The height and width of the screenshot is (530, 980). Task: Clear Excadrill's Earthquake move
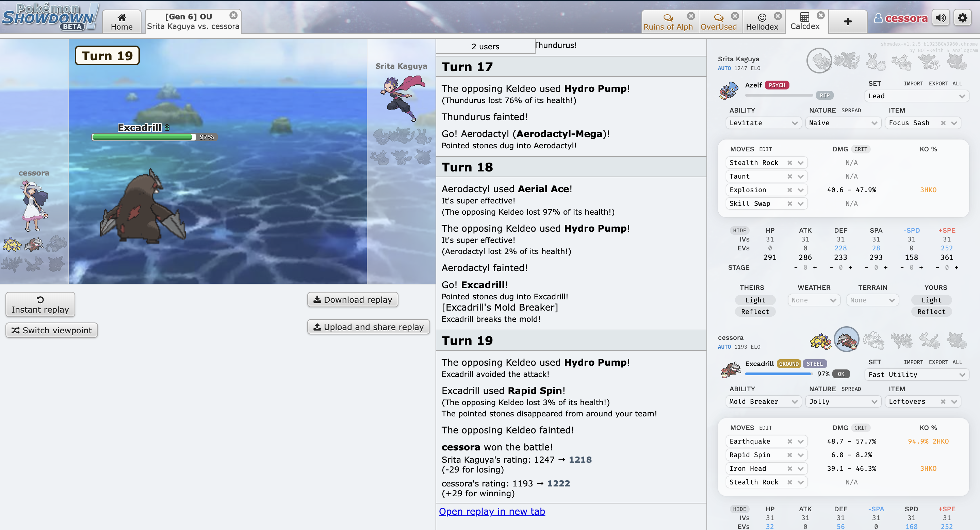[x=790, y=442]
